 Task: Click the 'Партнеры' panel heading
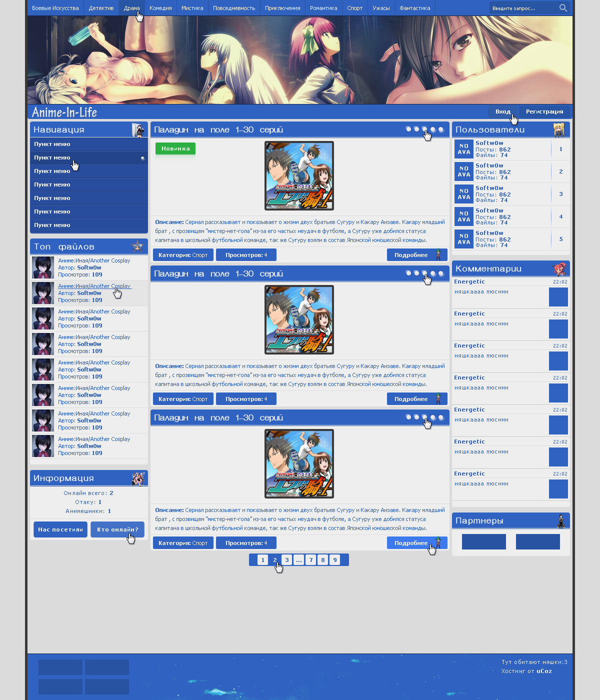point(479,520)
